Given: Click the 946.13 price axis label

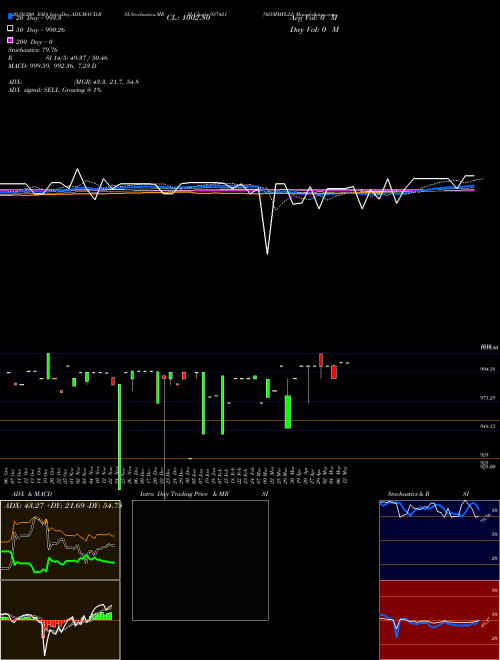Looking at the screenshot, I should pos(488,426).
